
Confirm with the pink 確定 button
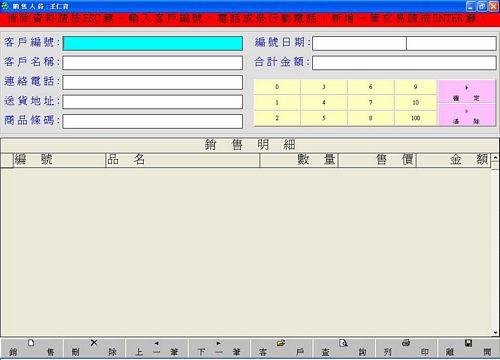[467, 92]
